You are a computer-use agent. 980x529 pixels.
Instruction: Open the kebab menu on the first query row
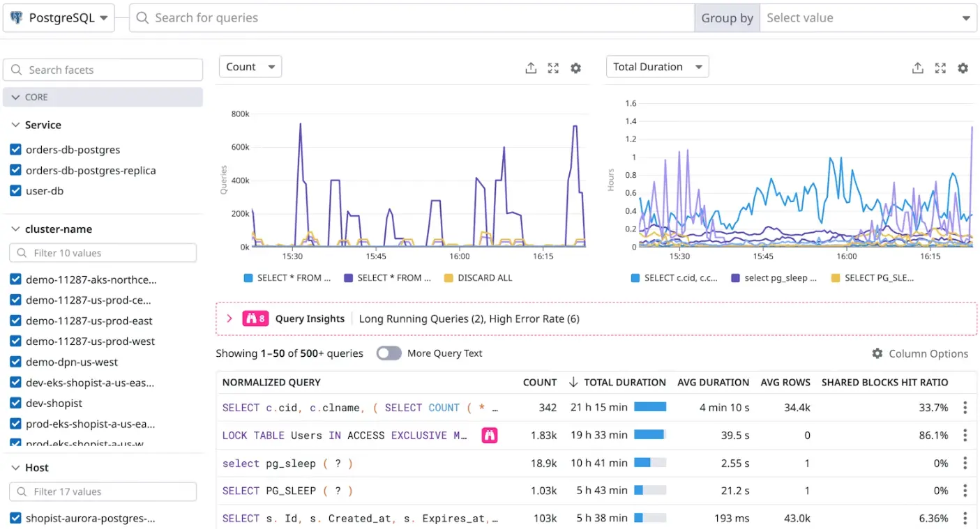965,407
